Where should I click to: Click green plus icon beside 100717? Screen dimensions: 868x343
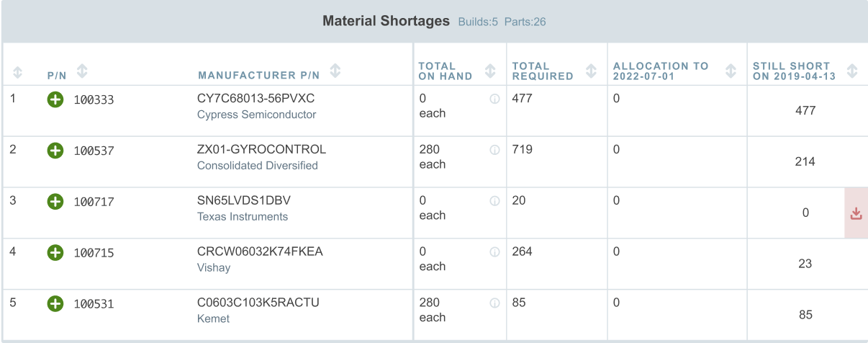(x=55, y=202)
